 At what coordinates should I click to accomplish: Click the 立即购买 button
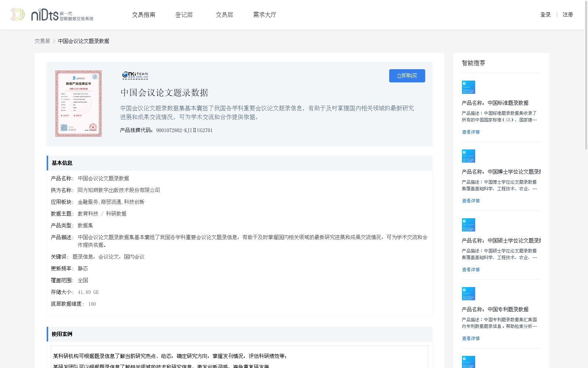coord(407,76)
